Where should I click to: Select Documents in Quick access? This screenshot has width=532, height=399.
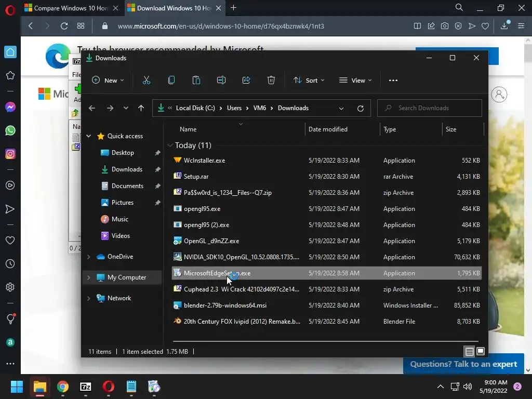(127, 186)
